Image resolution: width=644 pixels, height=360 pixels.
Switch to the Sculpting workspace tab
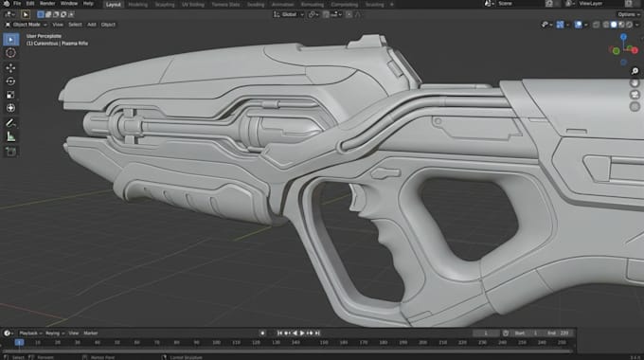(164, 5)
